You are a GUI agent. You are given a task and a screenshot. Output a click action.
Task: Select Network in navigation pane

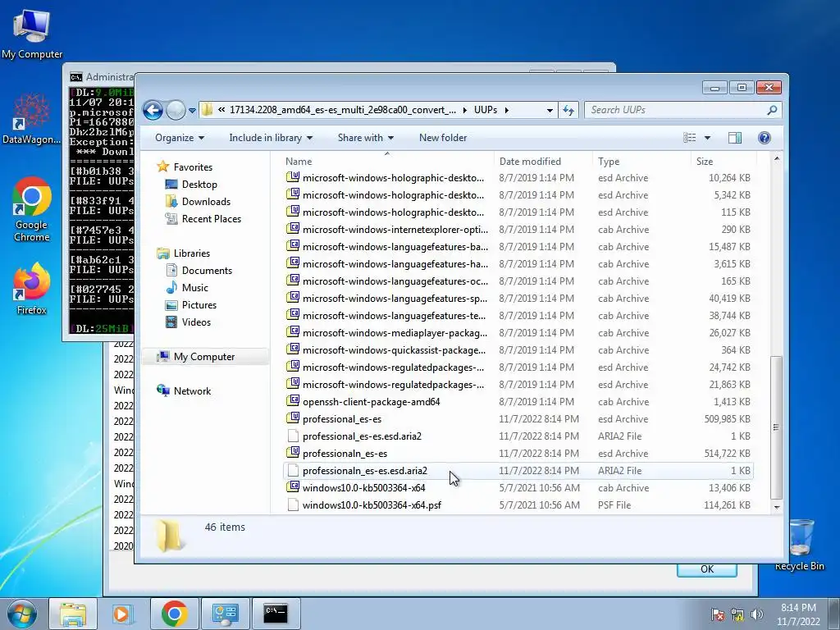(x=192, y=391)
